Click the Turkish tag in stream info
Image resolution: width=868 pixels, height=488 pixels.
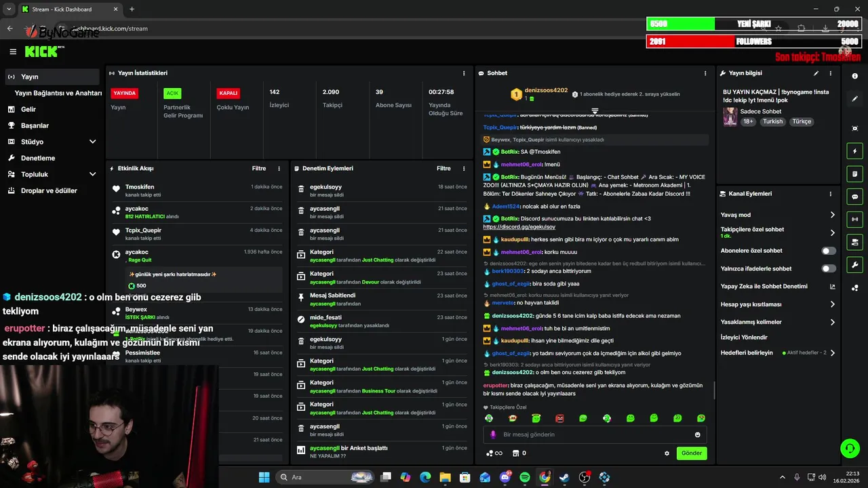772,121
